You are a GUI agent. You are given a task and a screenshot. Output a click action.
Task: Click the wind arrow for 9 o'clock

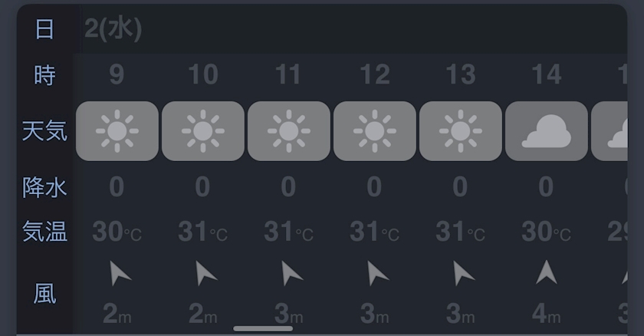119,273
